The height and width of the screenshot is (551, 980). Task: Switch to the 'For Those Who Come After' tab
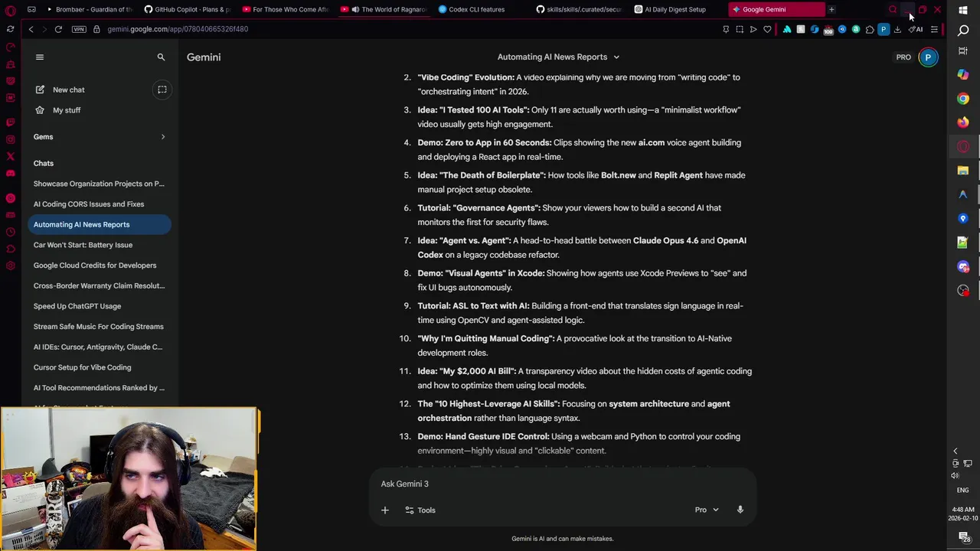(286, 9)
